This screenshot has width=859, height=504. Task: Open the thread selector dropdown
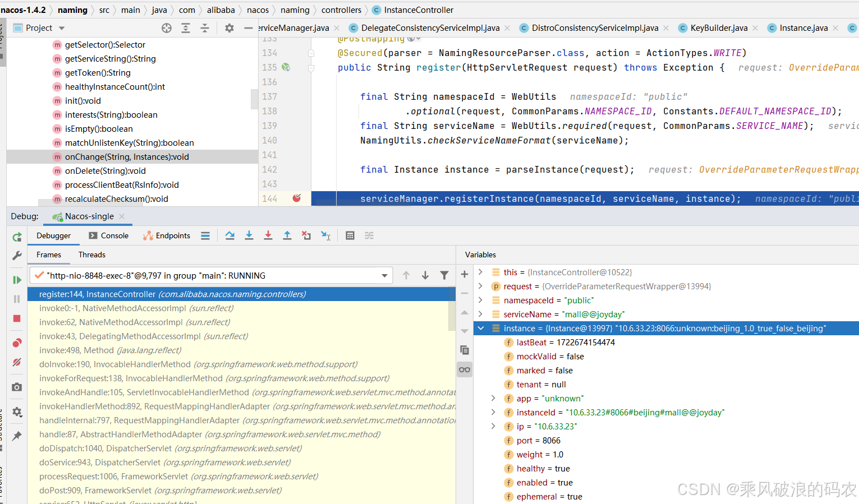[384, 276]
